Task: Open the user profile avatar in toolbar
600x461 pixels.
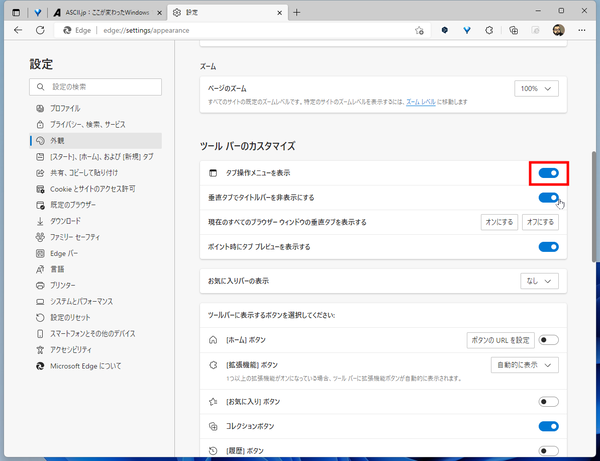Action: coord(558,31)
